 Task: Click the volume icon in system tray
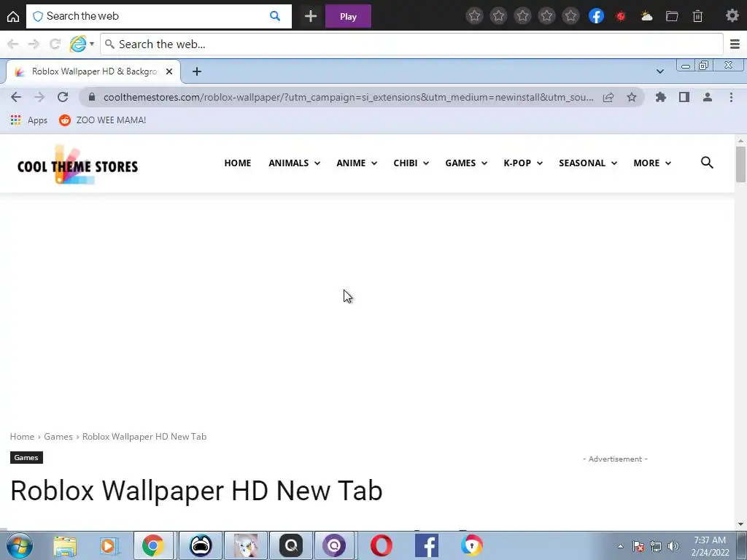click(673, 546)
